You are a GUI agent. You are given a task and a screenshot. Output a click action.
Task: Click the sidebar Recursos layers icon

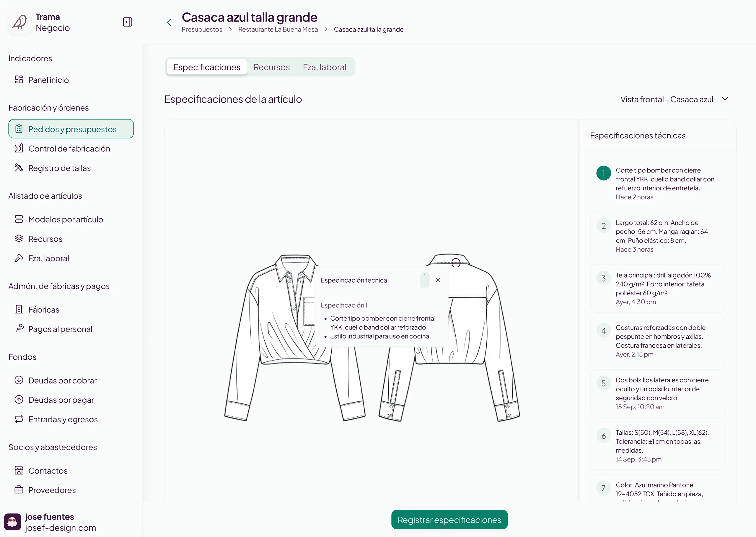pos(19,239)
